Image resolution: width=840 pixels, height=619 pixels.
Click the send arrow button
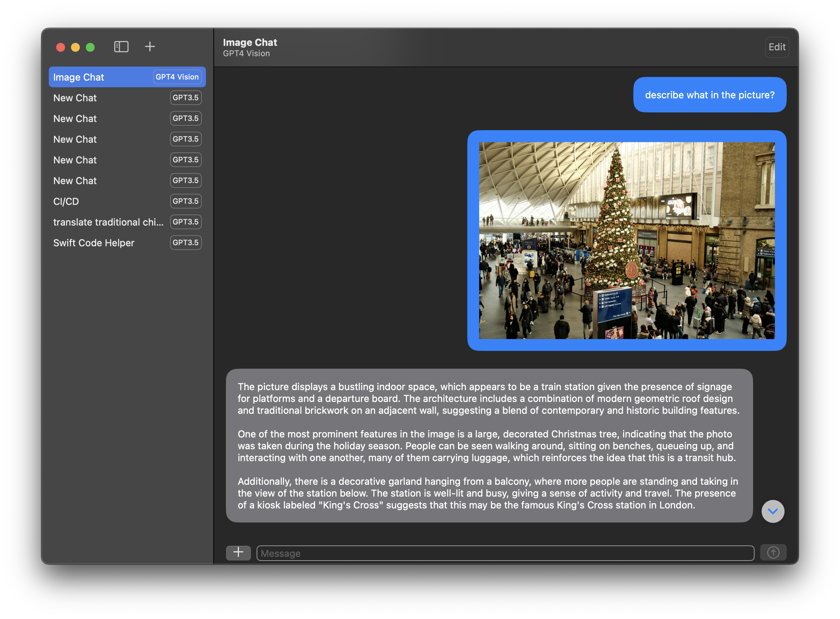[x=773, y=553]
